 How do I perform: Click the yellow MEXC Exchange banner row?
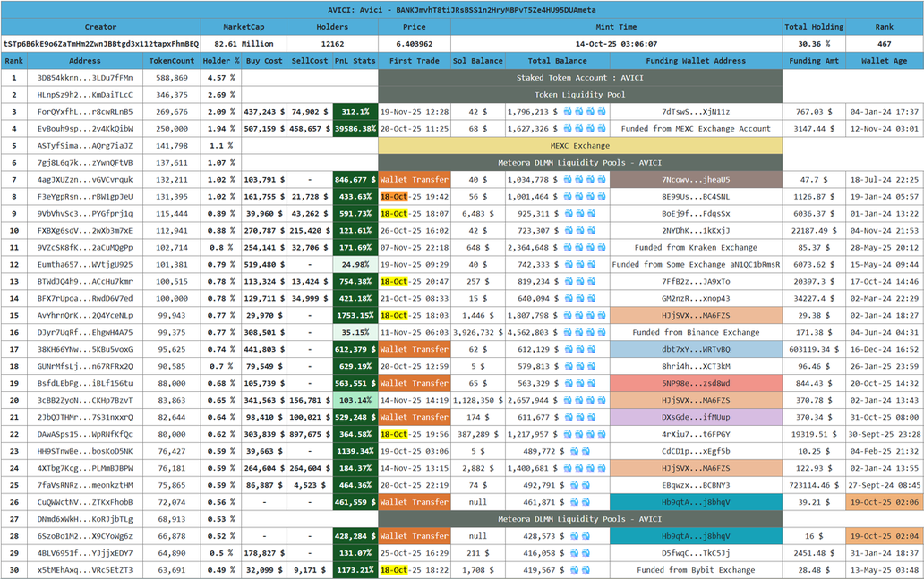580,146
